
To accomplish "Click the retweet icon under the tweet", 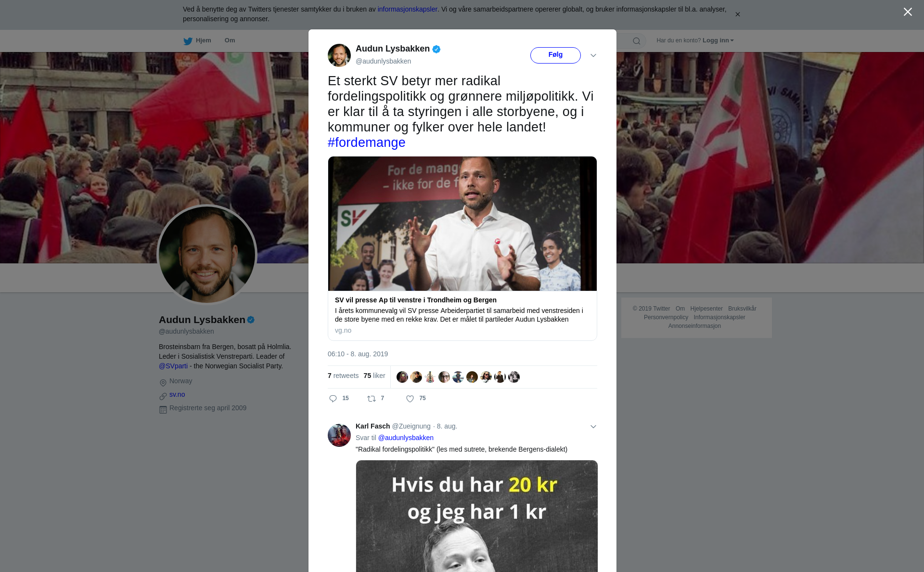I will (372, 399).
